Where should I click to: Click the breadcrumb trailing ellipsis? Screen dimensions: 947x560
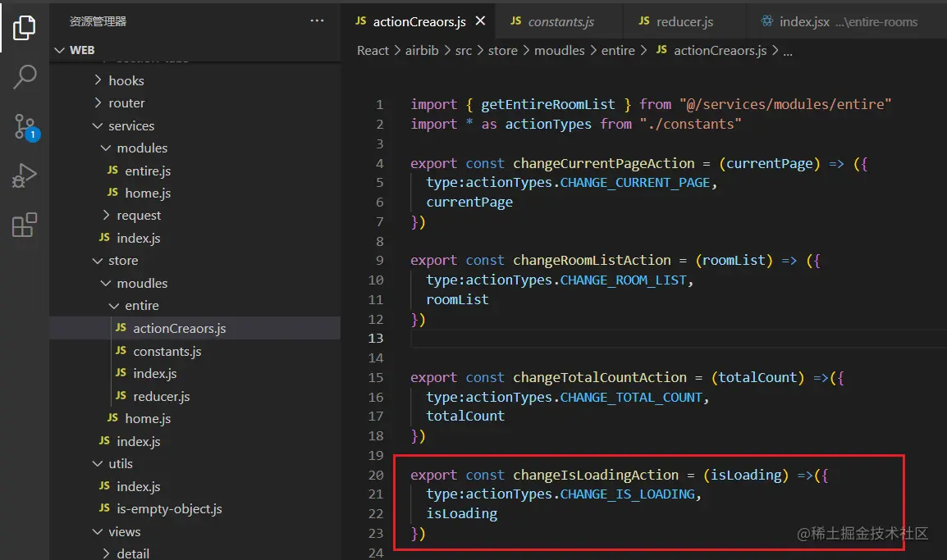[788, 52]
